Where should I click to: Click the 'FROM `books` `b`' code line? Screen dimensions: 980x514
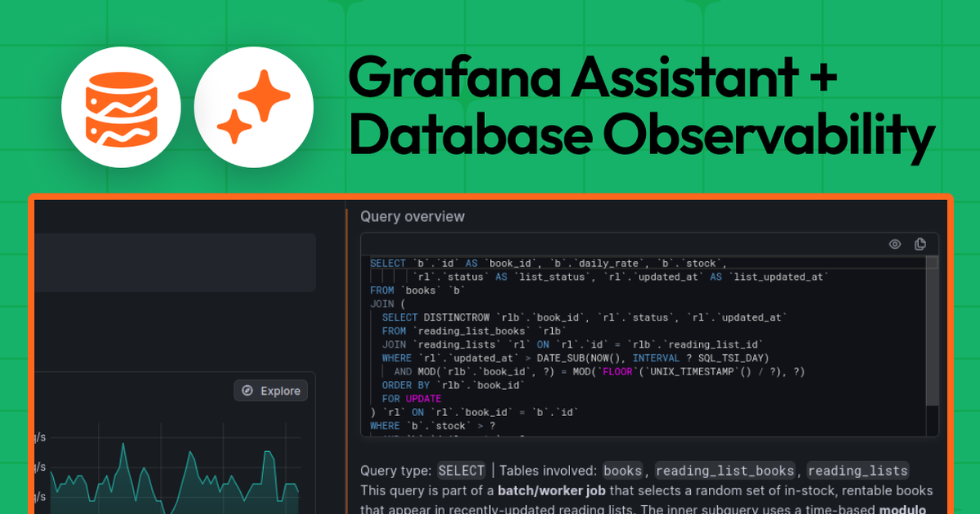pos(417,290)
